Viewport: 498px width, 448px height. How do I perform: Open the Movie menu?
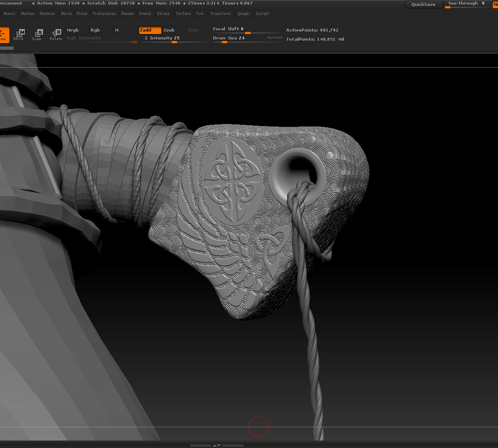point(67,14)
